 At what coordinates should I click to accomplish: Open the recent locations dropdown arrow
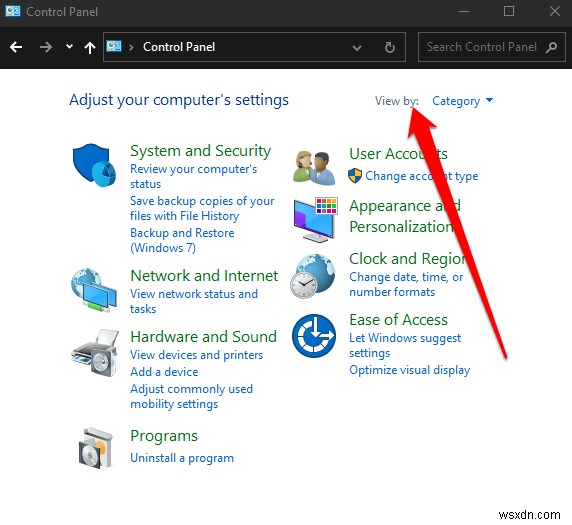(x=69, y=47)
